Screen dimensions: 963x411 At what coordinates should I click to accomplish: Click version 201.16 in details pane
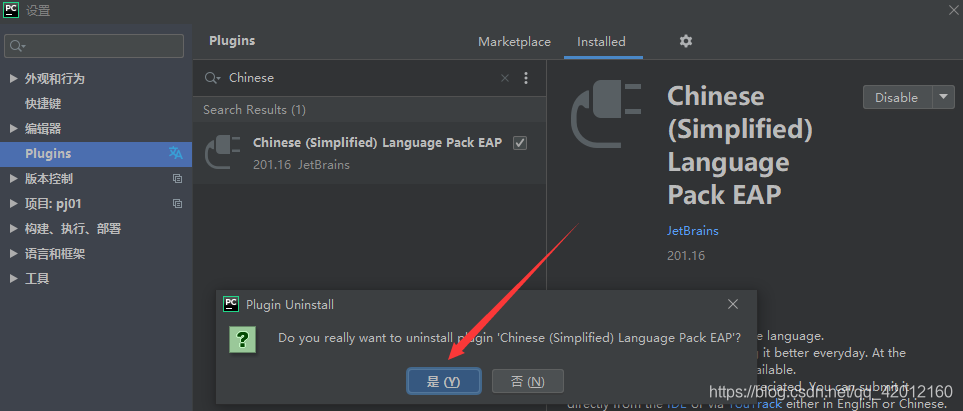pos(686,255)
